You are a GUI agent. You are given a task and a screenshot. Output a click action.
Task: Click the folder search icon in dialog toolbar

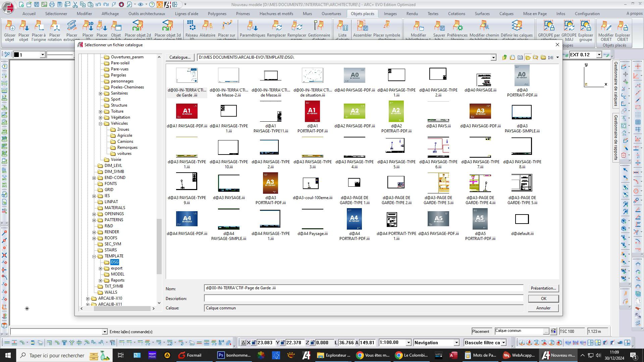536,57
